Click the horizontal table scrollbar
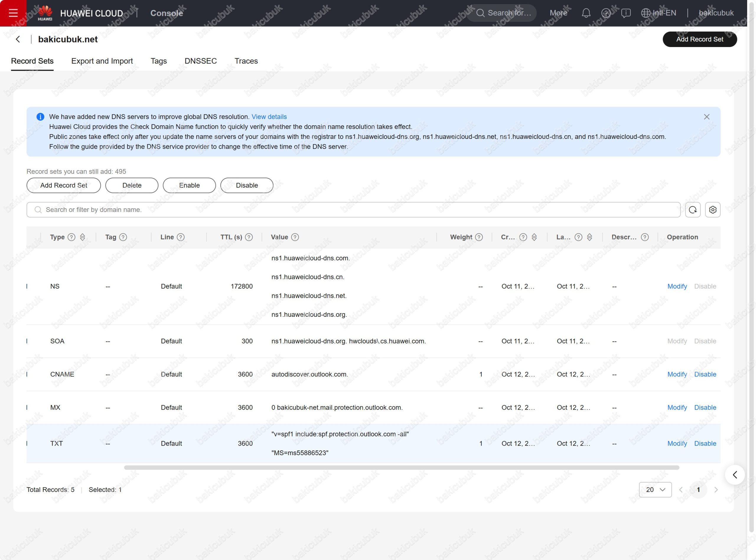Screen dimensions: 756x560 point(401,468)
